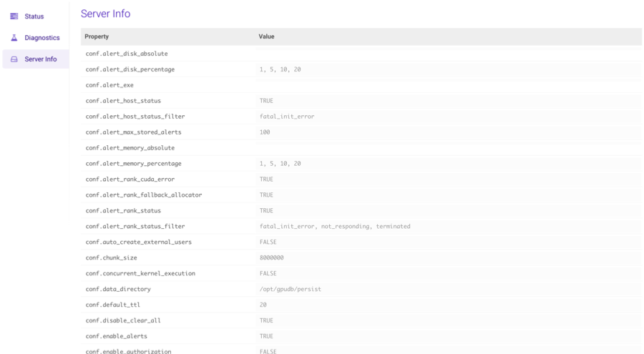Click the conf.alert_rank_status_filter value

pos(335,227)
